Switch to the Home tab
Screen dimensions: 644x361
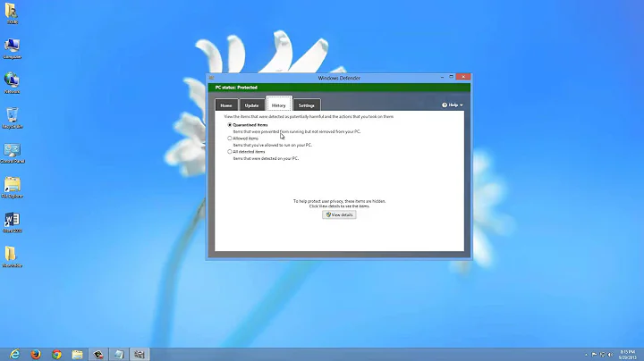click(226, 105)
